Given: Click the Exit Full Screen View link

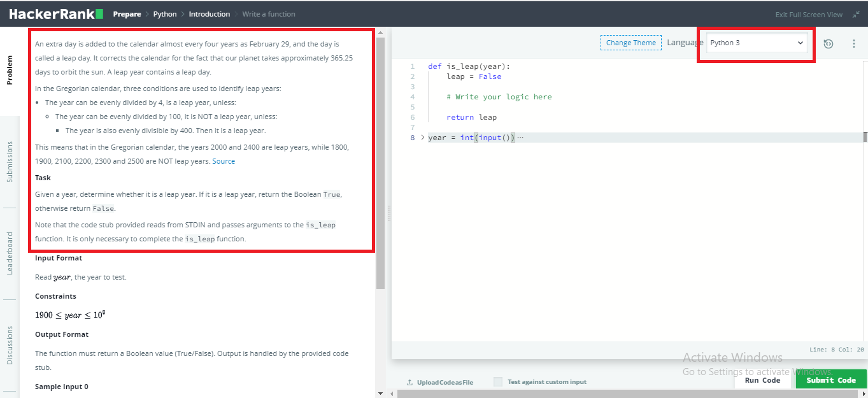Looking at the screenshot, I should (808, 15).
